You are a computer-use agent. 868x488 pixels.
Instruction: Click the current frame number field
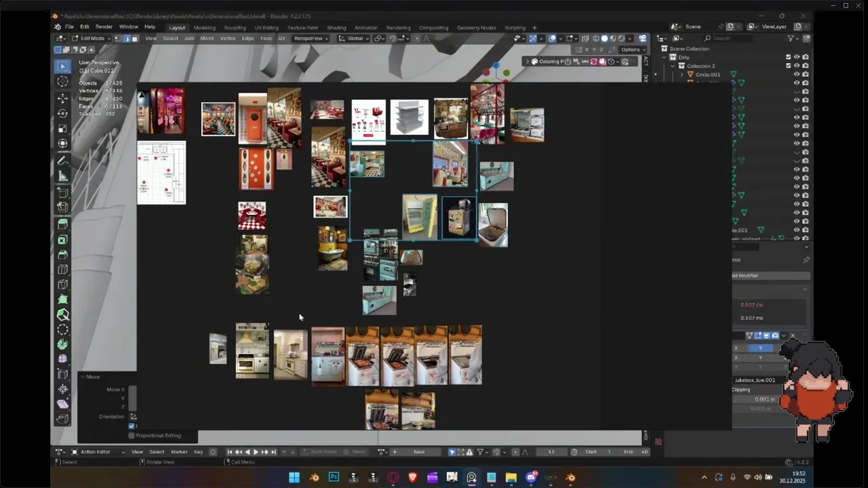pyautogui.click(x=551, y=452)
